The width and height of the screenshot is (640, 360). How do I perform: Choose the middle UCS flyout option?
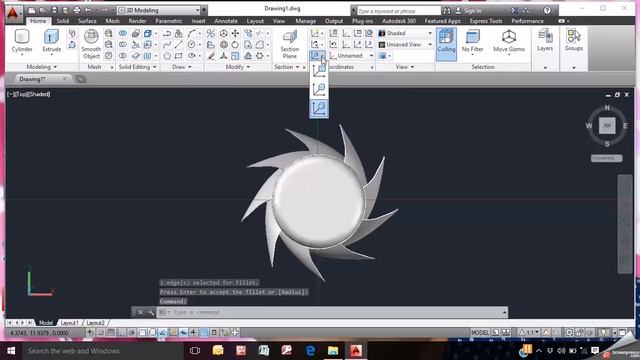click(x=319, y=89)
